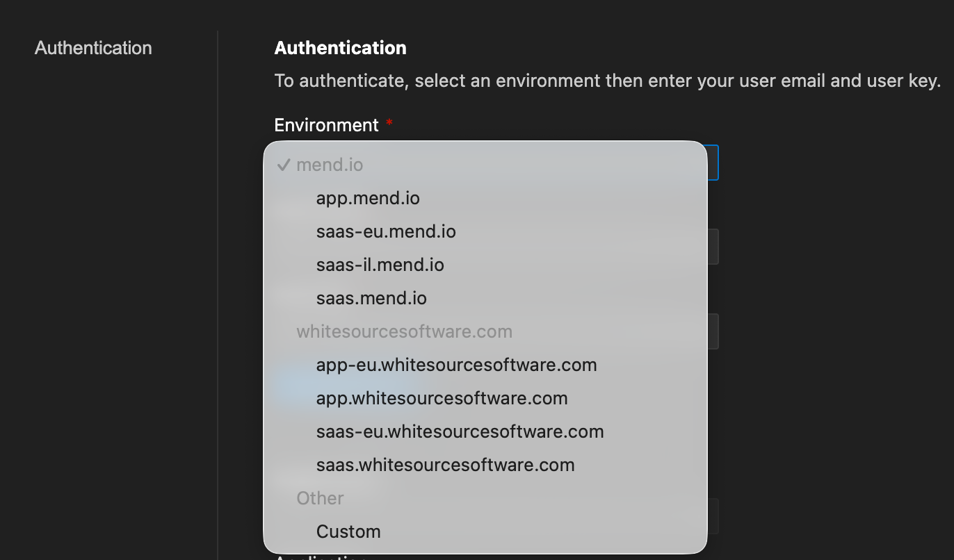Choose saas-eu.mend.io from the list
Image resolution: width=954 pixels, height=560 pixels.
[x=386, y=232]
